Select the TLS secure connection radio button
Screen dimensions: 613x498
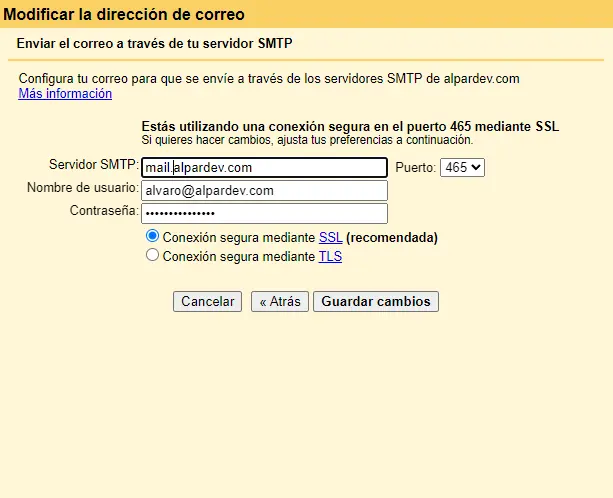pos(153,255)
